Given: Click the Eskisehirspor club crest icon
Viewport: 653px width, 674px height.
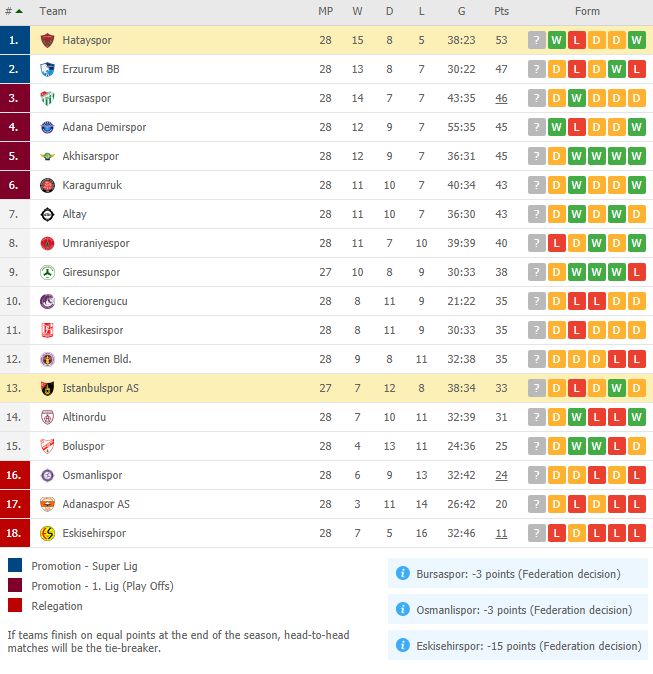Looking at the screenshot, I should pos(47,533).
